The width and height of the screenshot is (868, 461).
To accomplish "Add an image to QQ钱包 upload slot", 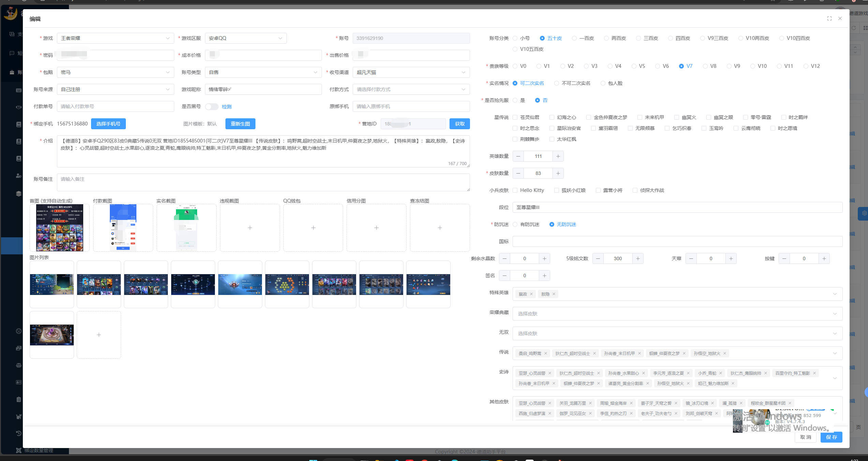I will (x=313, y=228).
